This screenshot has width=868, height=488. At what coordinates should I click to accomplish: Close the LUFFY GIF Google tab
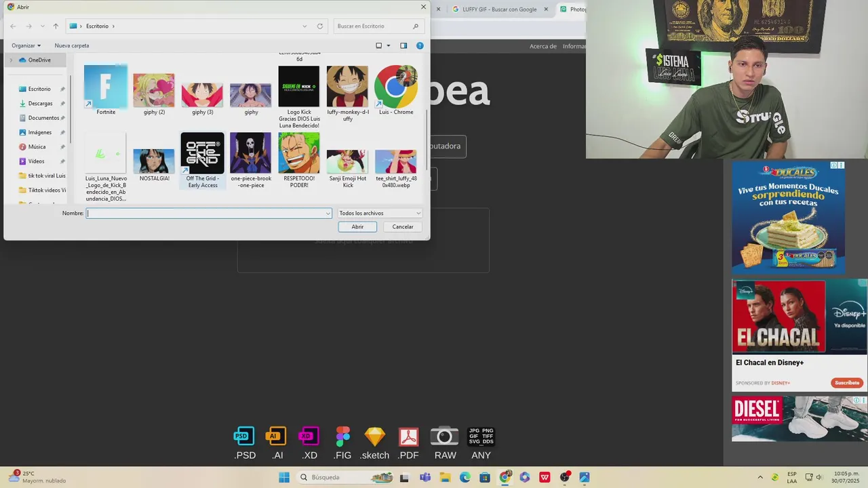click(546, 9)
